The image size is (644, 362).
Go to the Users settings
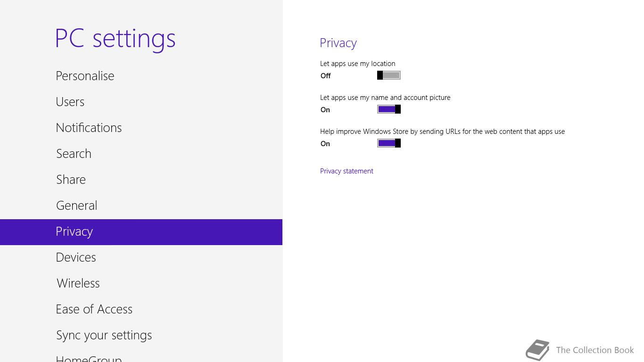point(141,102)
